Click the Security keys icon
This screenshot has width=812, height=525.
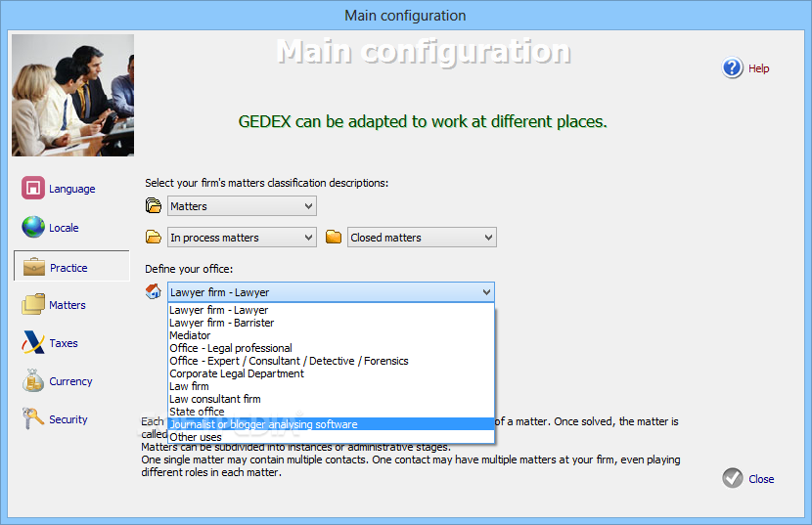coord(33,418)
